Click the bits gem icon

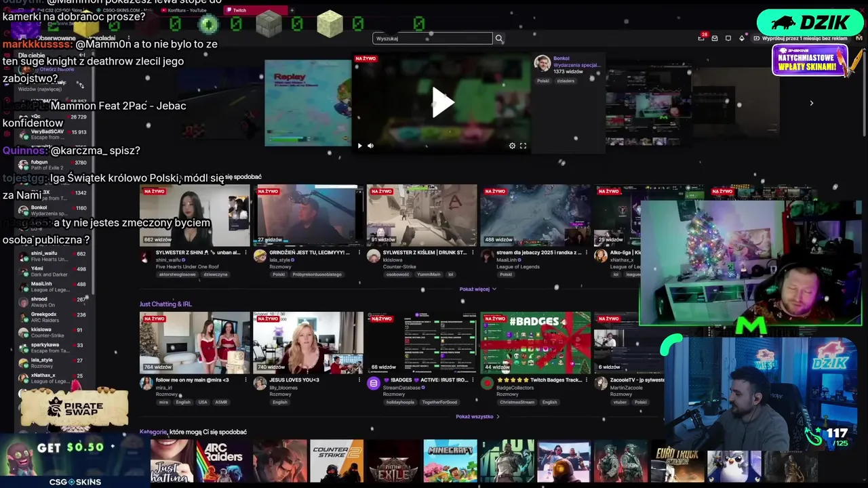[742, 38]
